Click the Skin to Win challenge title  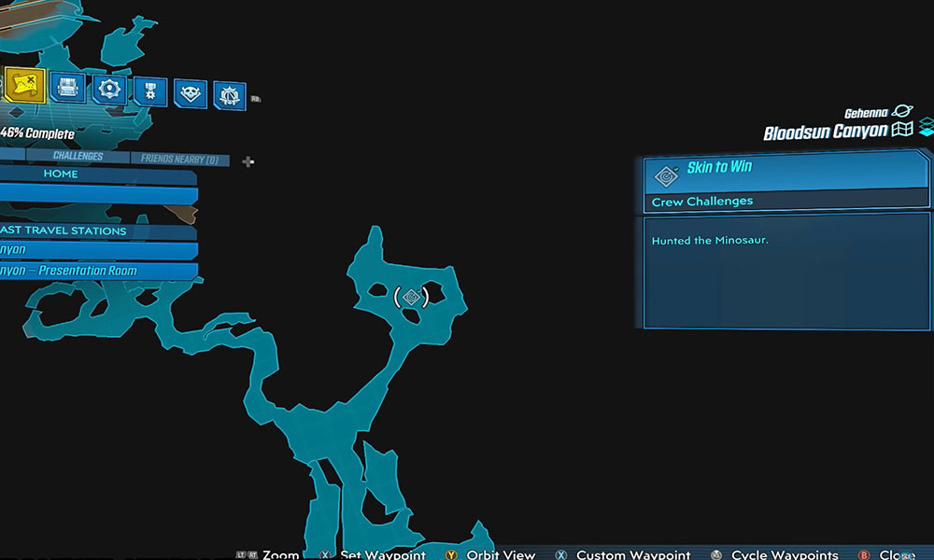pyautogui.click(x=719, y=167)
